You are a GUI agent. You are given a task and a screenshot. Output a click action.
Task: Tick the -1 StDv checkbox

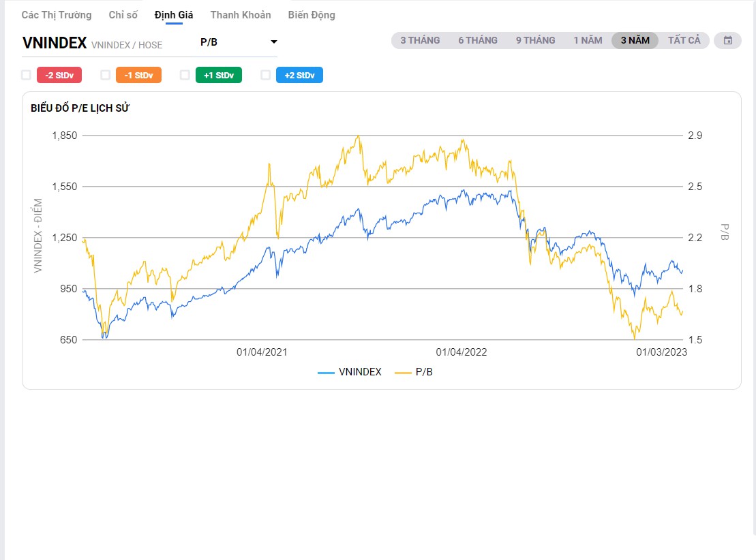(106, 75)
